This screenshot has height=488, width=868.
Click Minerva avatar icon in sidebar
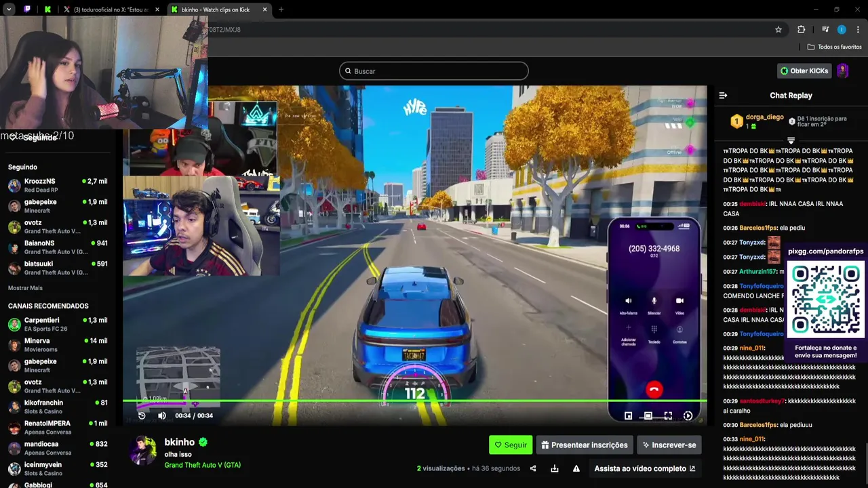coord(14,345)
